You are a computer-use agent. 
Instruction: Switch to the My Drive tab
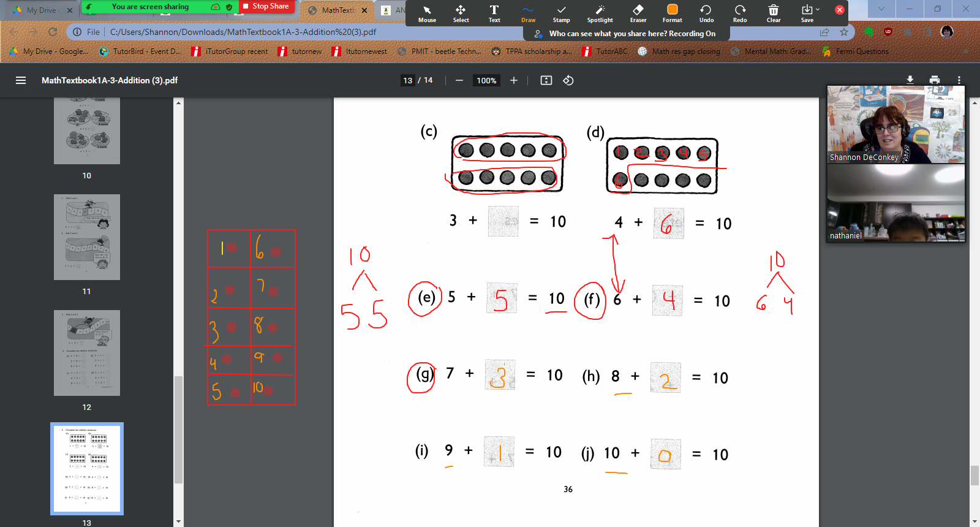tap(40, 10)
